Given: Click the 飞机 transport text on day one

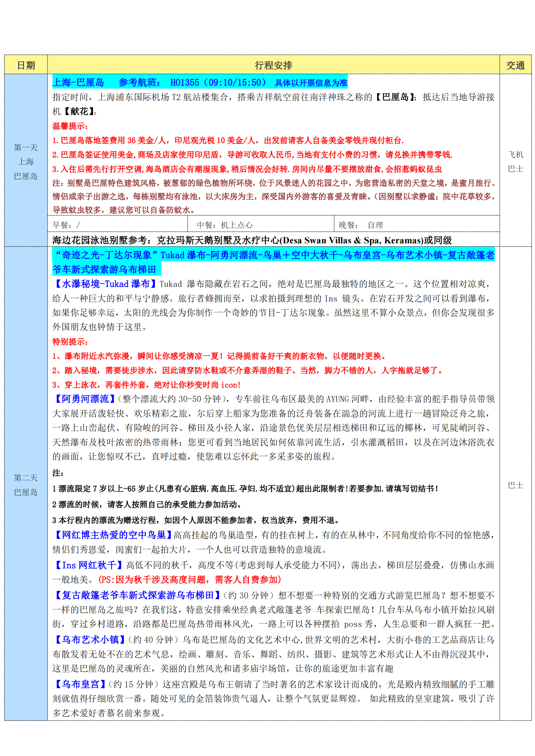Looking at the screenshot, I should tap(515, 154).
